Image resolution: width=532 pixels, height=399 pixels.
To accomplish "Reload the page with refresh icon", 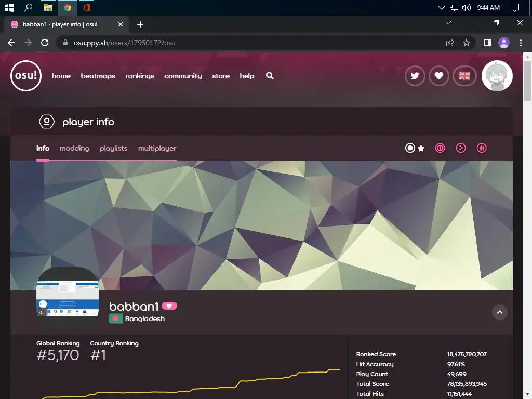I will [x=45, y=43].
